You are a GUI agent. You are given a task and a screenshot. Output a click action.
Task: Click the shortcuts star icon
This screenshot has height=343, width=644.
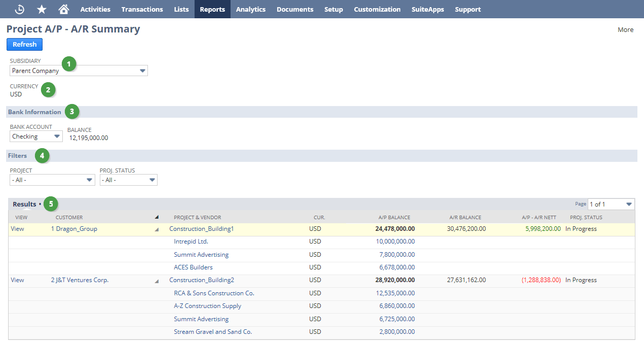[x=42, y=9]
